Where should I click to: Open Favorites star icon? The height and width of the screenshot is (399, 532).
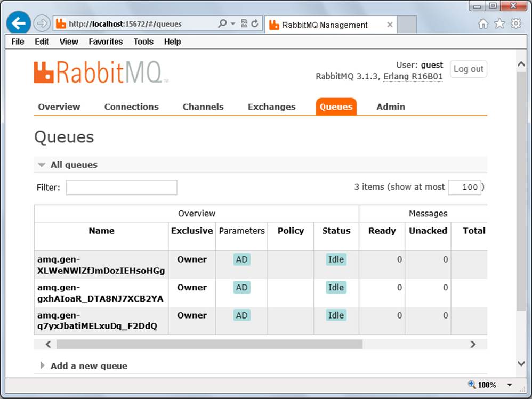[x=499, y=24]
